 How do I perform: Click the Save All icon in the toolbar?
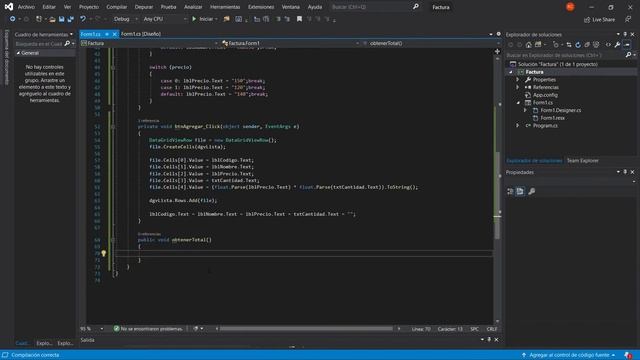tap(70, 19)
